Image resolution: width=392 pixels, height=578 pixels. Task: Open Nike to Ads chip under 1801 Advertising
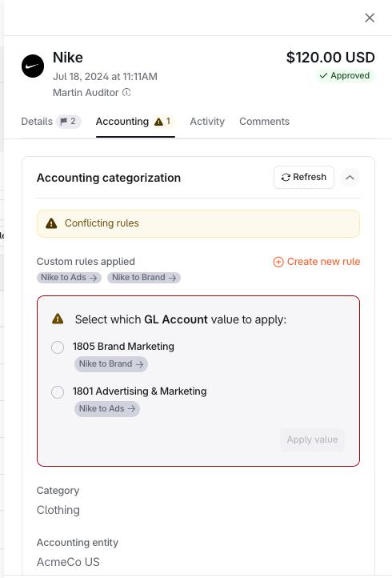(107, 409)
